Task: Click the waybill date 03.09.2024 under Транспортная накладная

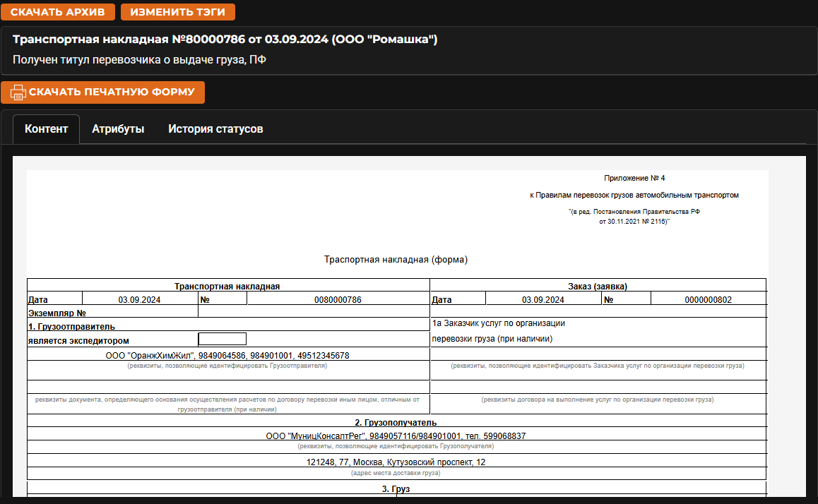Action: pos(139,300)
